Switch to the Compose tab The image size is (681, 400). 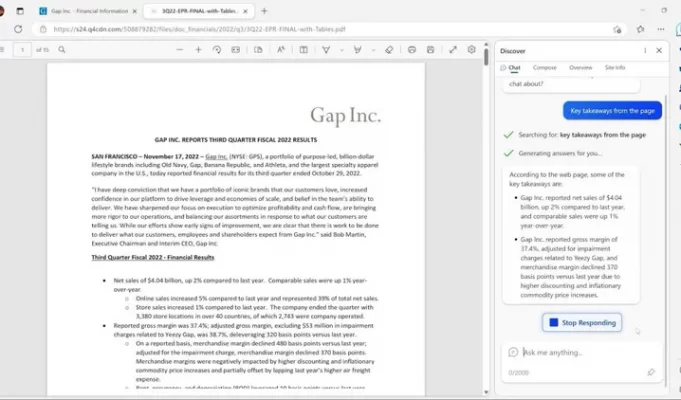pos(544,67)
